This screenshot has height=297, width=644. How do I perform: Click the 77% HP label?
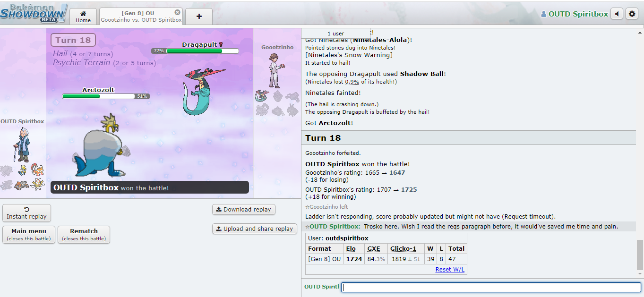158,51
